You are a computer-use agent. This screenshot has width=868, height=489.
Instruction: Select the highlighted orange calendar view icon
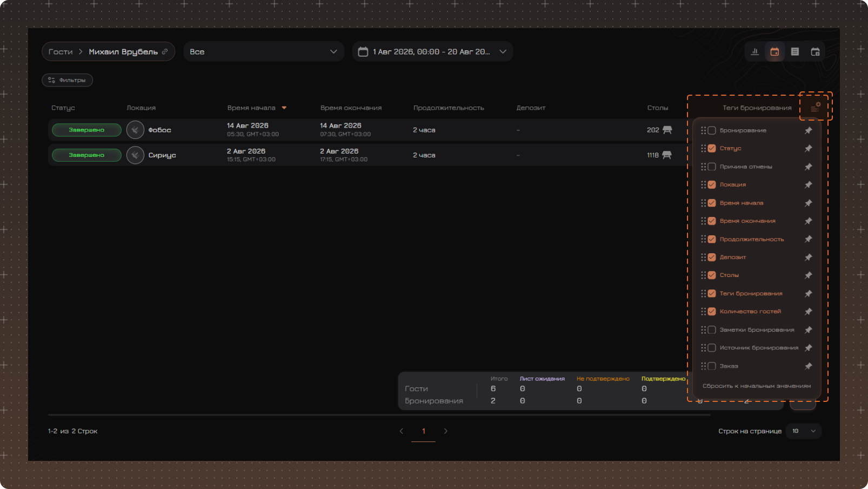774,52
